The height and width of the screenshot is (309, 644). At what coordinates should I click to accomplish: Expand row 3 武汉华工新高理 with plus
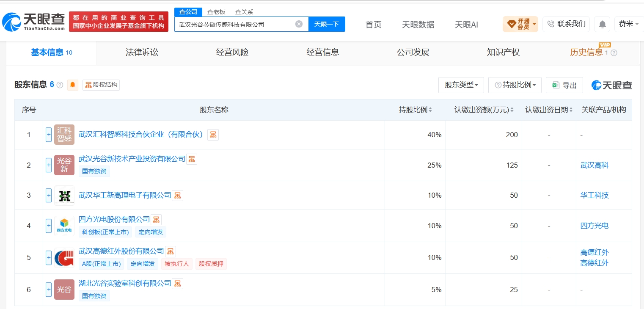tap(49, 196)
